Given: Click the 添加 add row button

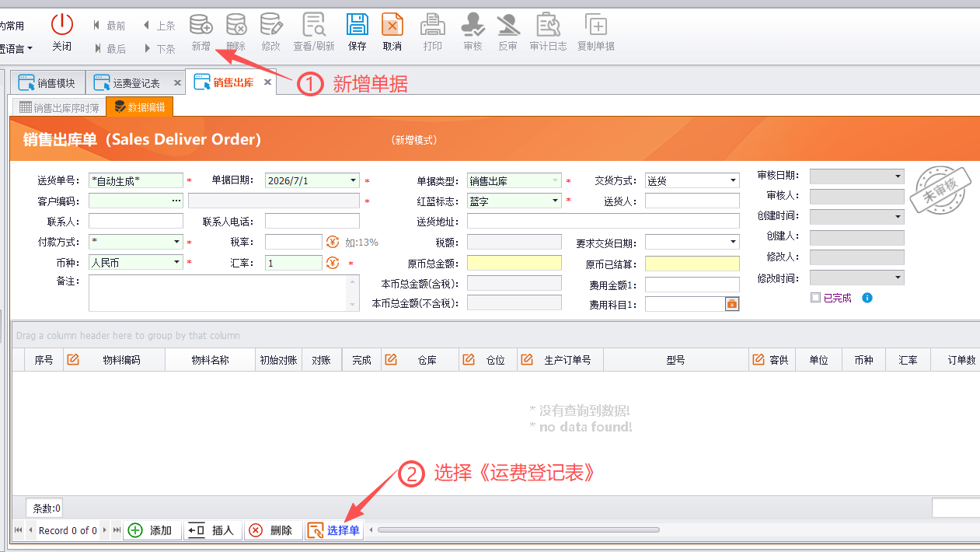Looking at the screenshot, I should coord(151,530).
